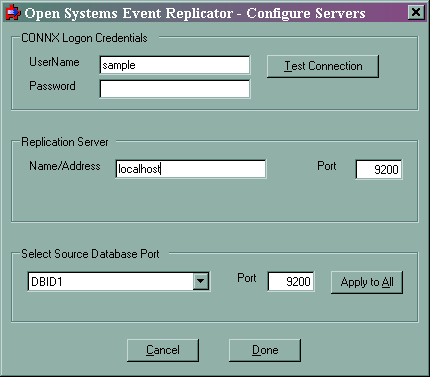Click the UserName label
Screen dimensions: 430x377
(54, 62)
